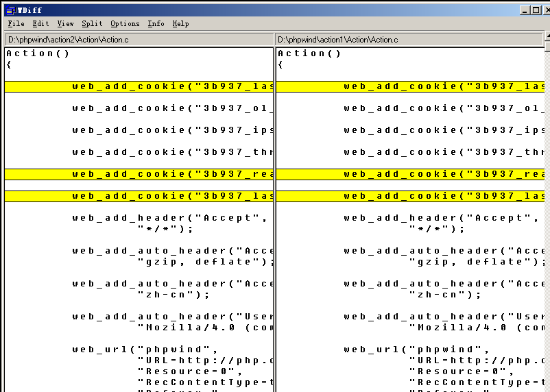Click "Resource=0", line in left pane
The image size is (550, 392).
point(190,371)
